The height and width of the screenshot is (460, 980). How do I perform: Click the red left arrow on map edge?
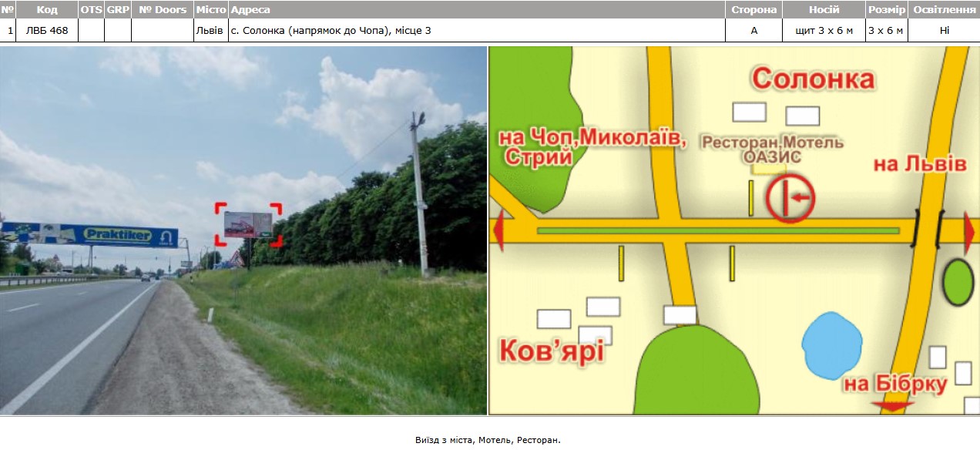coord(498,230)
